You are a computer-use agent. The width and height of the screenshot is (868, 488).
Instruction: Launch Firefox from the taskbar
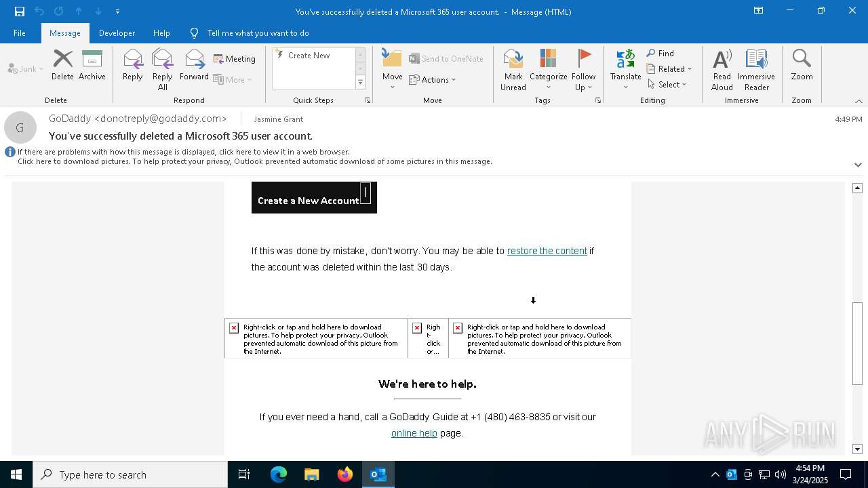click(345, 474)
